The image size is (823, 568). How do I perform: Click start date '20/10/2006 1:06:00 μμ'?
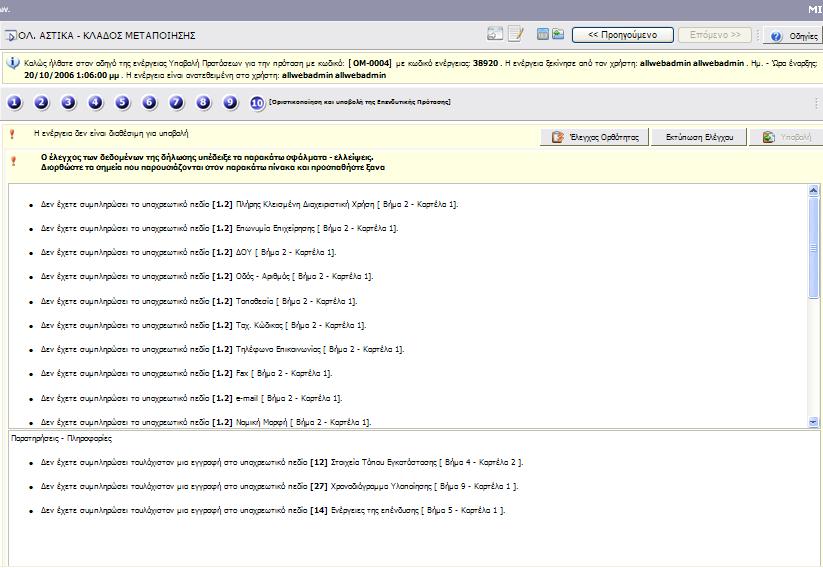point(73,75)
